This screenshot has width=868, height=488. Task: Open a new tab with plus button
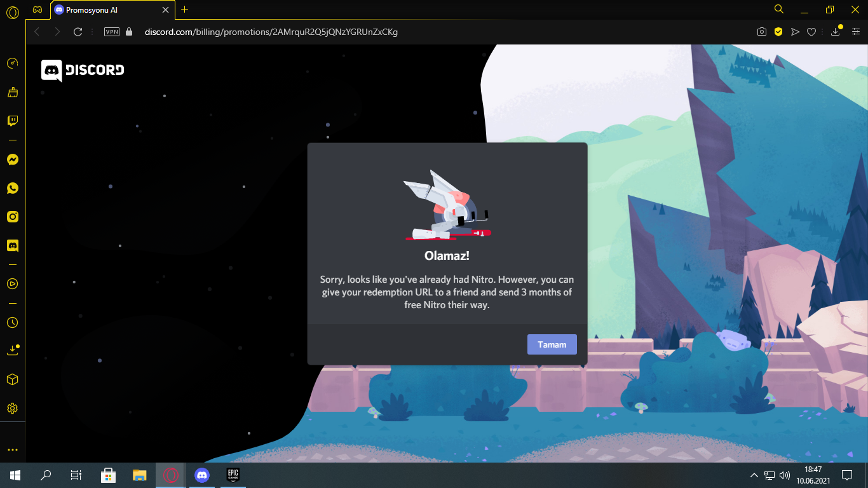(185, 10)
